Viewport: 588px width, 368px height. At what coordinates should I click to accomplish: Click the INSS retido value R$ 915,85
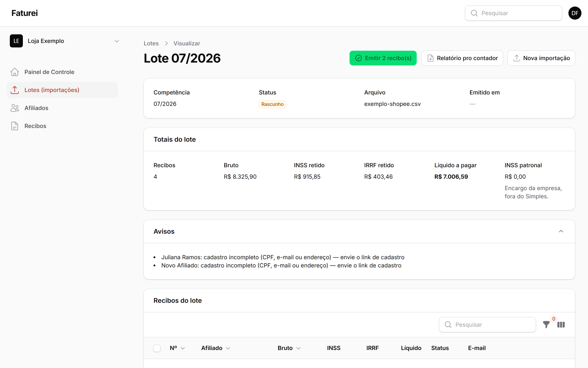tap(307, 177)
